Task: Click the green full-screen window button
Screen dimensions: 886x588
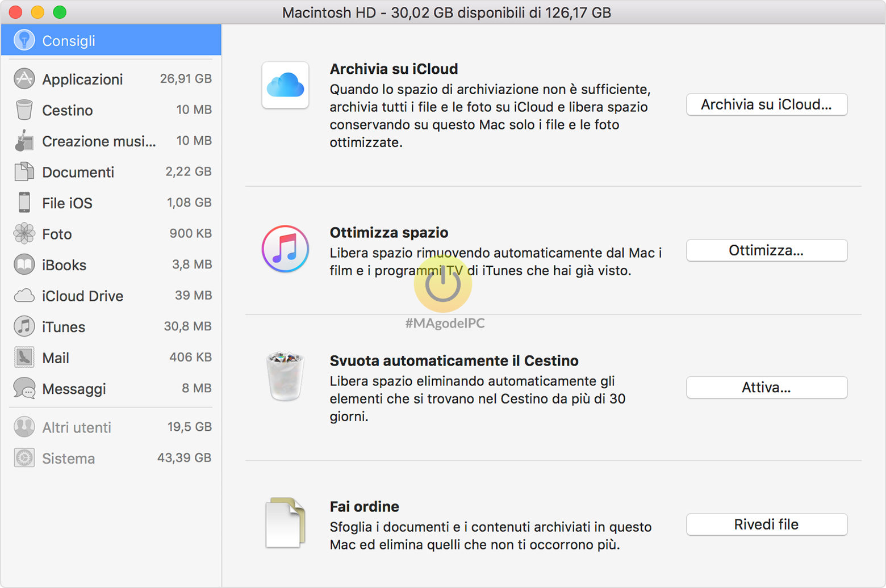Action: coord(60,12)
